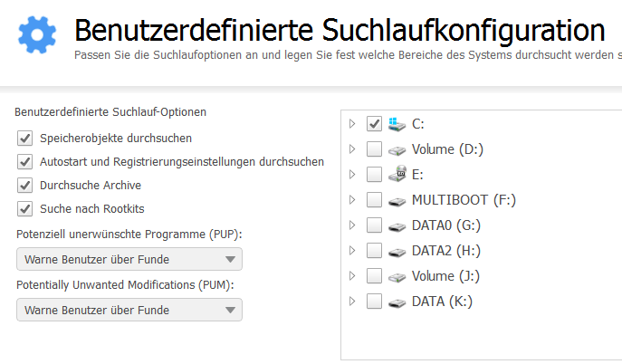This screenshot has height=364, width=622.
Task: Check the DATA (K:) drive checkbox
Action: tap(374, 302)
